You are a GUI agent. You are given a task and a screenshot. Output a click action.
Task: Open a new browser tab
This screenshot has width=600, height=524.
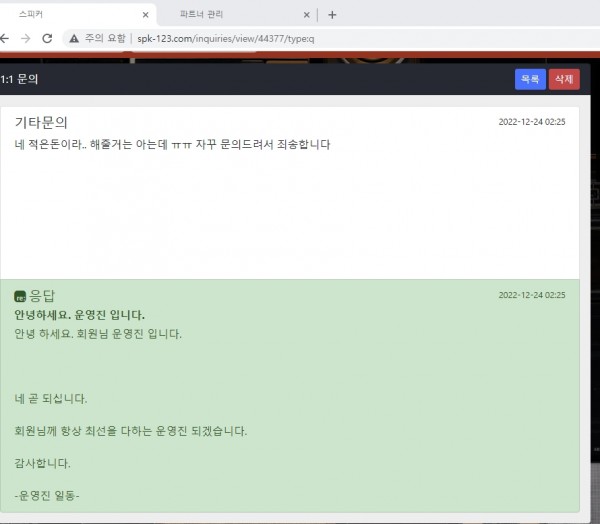pos(332,15)
